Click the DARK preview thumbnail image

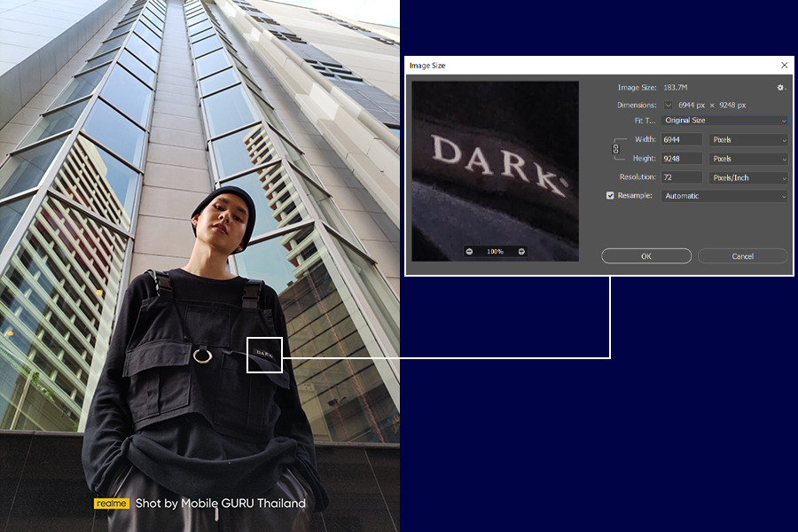click(495, 160)
